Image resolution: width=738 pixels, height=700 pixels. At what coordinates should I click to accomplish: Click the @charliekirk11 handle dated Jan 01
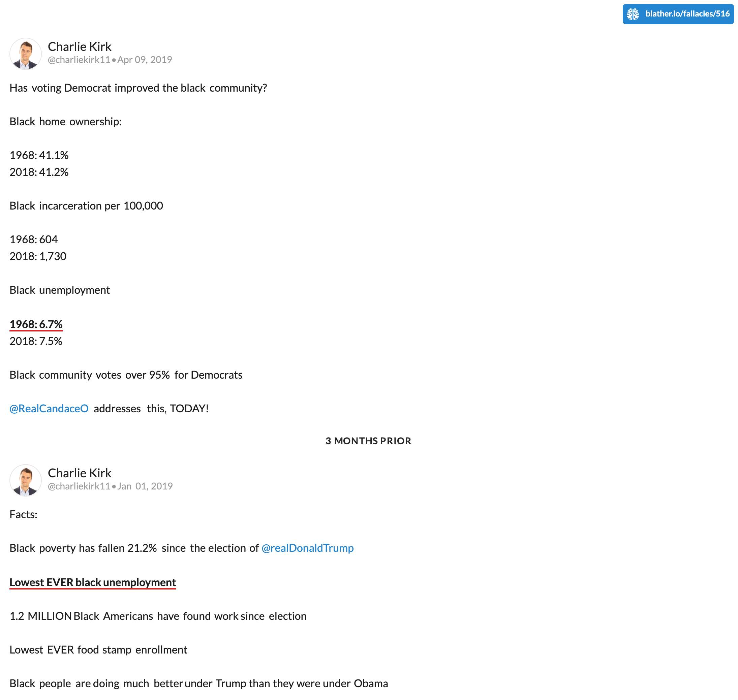tap(79, 486)
